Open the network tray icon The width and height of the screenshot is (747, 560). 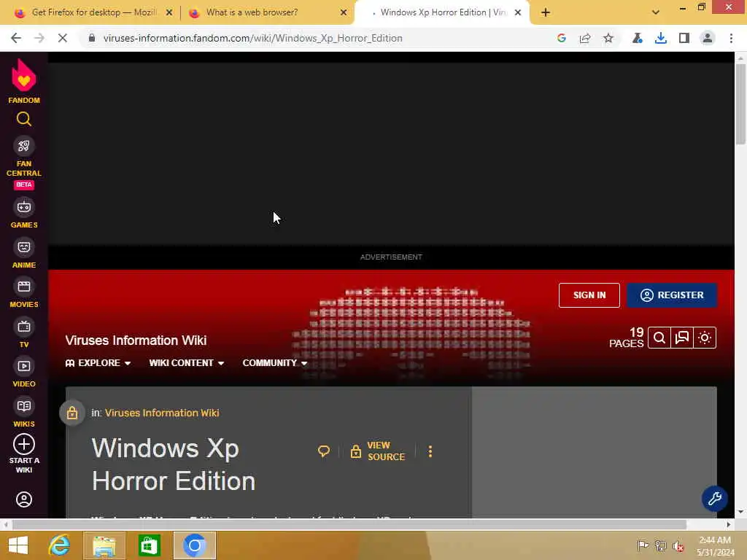pos(661,545)
